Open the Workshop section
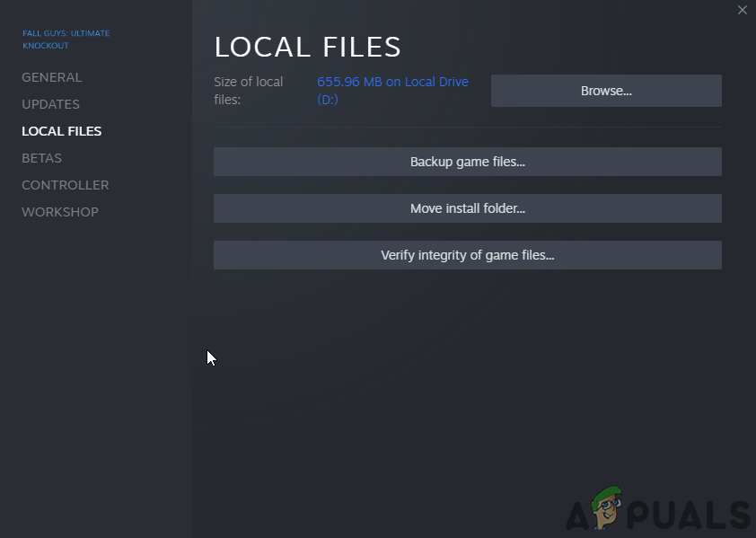756x538 pixels. [59, 212]
